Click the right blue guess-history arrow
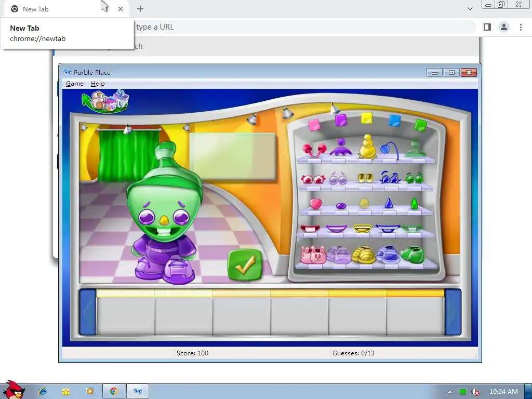This screenshot has width=532, height=399. 453,312
